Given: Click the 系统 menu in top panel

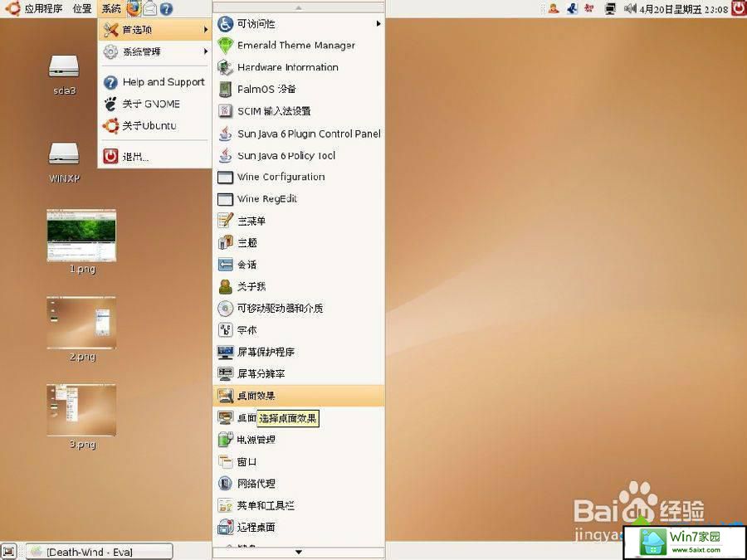Looking at the screenshot, I should coord(111,8).
